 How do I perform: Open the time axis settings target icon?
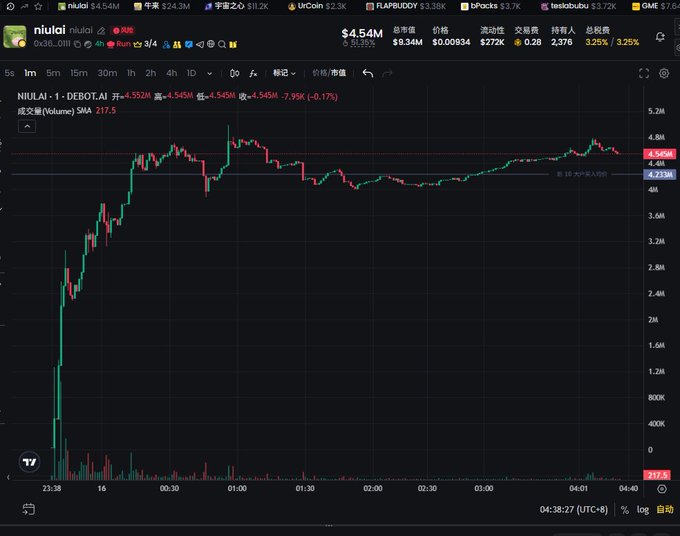pyautogui.click(x=662, y=489)
